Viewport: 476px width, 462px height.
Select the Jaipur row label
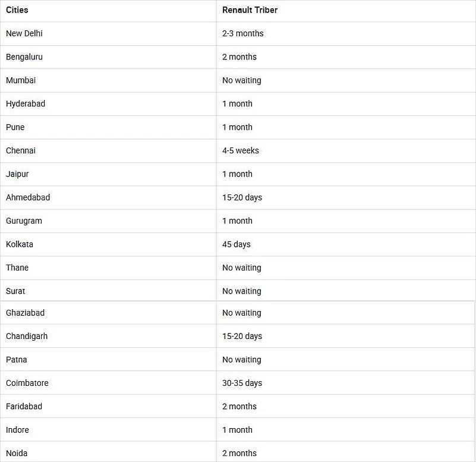[x=17, y=174]
